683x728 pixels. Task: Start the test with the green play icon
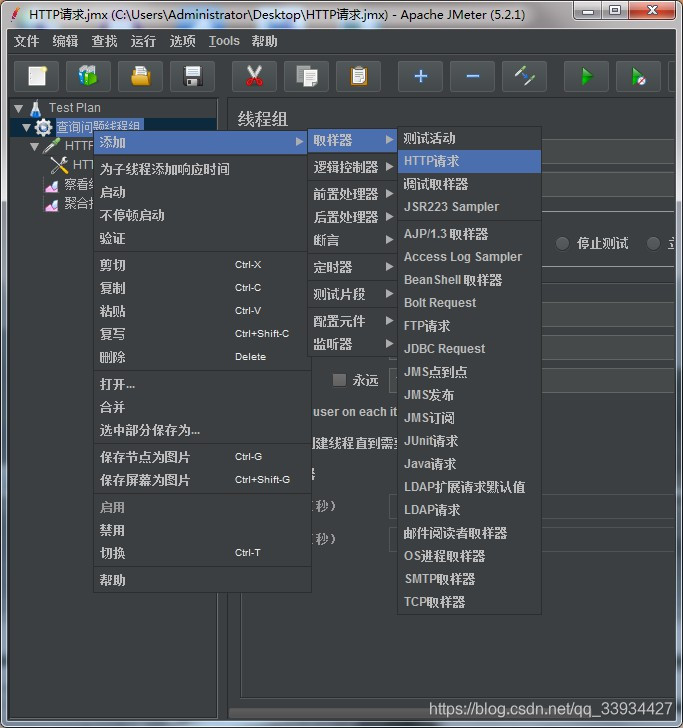(586, 76)
